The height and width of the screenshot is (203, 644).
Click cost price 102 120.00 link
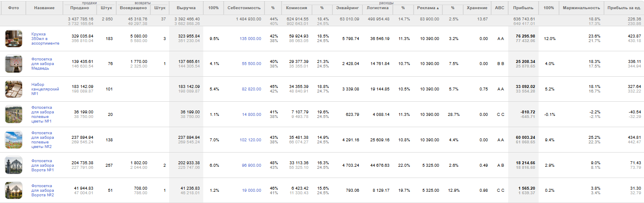[250, 140]
